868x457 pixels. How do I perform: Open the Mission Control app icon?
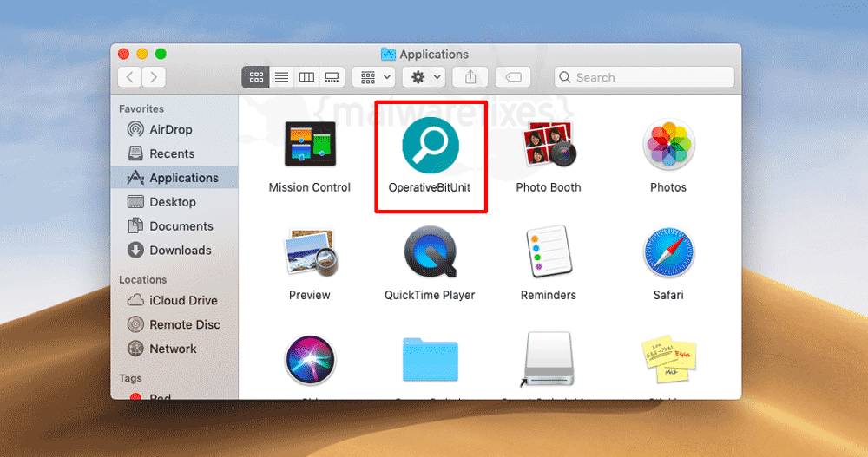click(310, 145)
